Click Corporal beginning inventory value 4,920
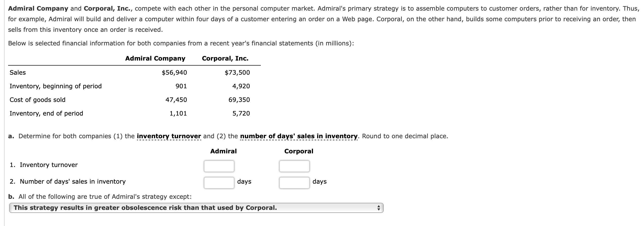Viewport: 644px width, 226px height. click(x=241, y=86)
